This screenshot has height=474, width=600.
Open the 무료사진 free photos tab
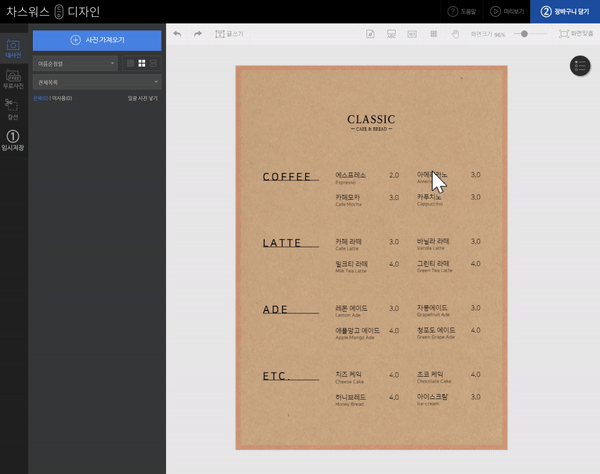(x=13, y=79)
